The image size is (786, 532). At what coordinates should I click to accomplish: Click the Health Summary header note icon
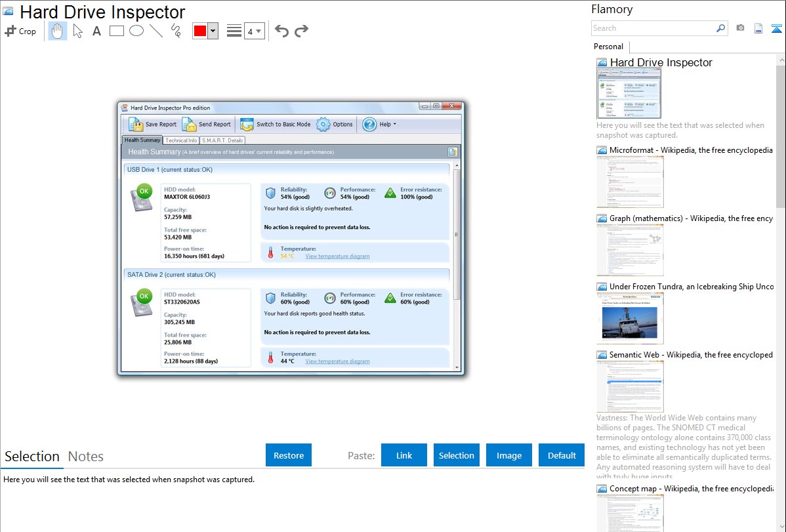click(x=452, y=152)
